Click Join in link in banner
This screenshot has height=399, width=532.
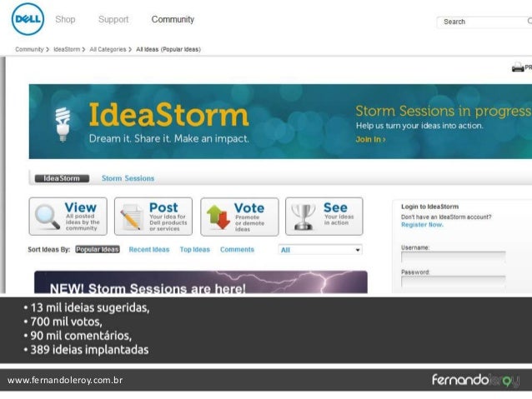pos(370,139)
